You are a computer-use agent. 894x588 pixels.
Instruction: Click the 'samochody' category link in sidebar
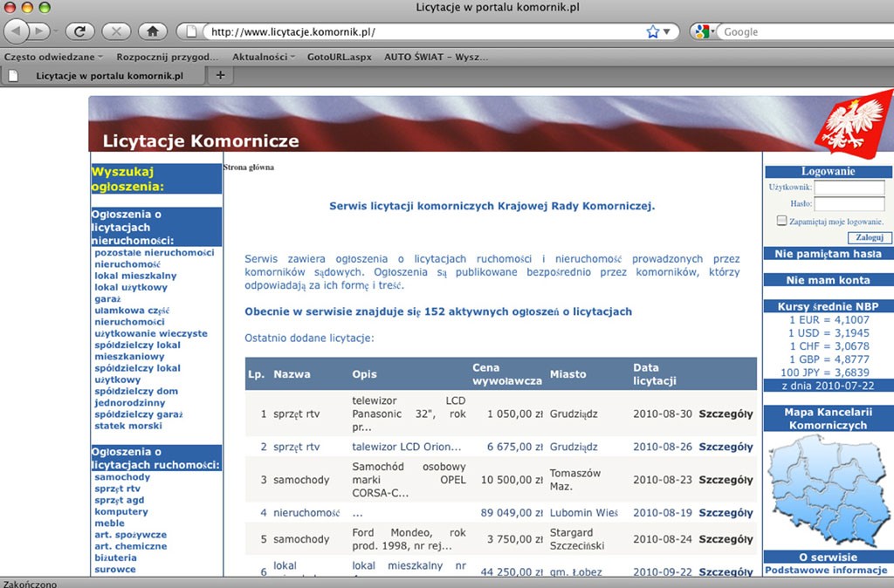pyautogui.click(x=122, y=477)
